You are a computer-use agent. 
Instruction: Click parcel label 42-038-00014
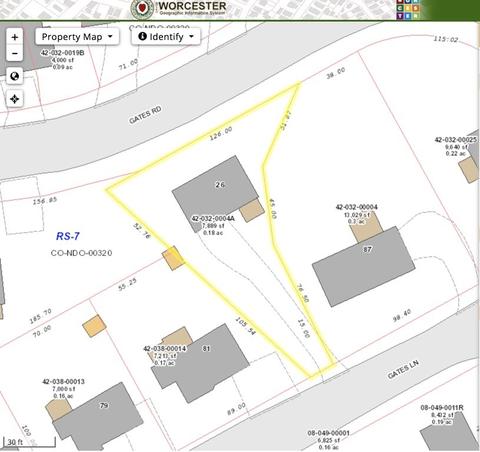point(165,349)
